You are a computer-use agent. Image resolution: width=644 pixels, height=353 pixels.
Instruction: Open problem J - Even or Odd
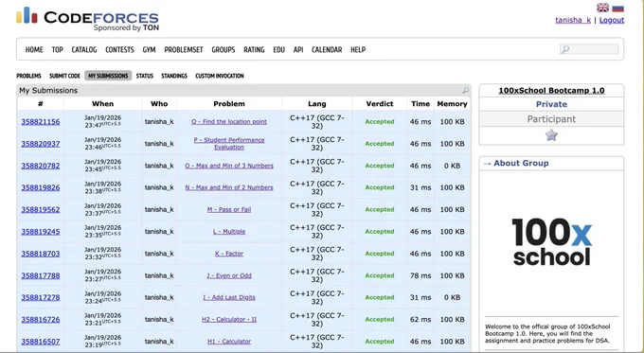point(229,275)
